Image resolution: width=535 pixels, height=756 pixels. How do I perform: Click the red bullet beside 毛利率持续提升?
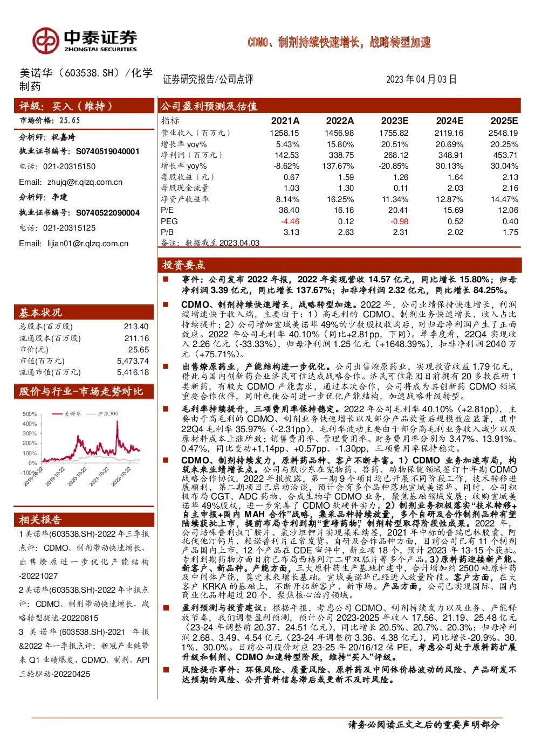pos(166,409)
